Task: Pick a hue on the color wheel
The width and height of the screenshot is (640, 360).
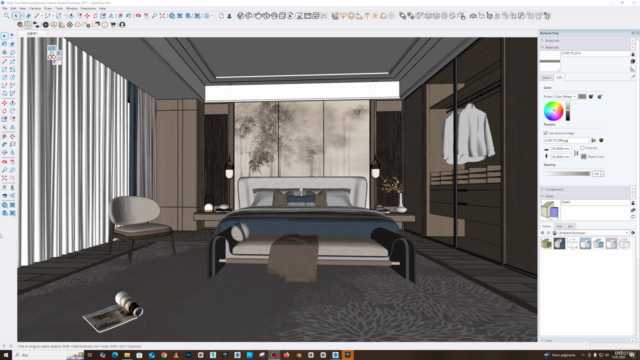Action: [553, 111]
